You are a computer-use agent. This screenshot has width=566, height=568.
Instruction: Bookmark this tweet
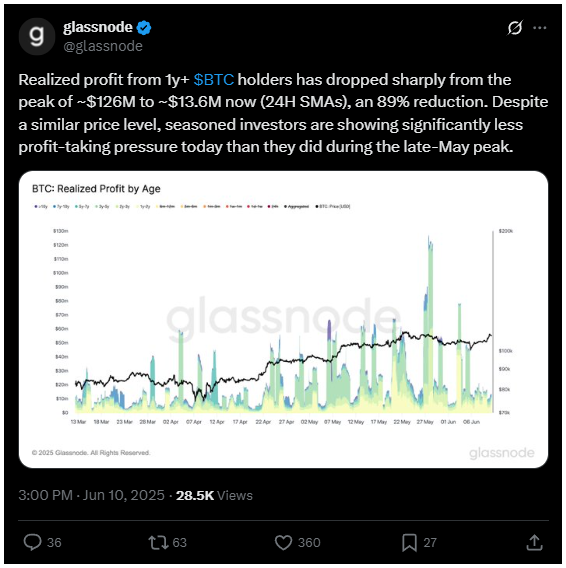click(409, 542)
